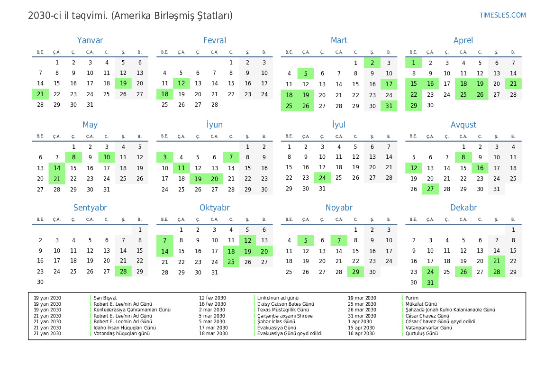
Task: Select Linkolnun ad günü in holiday list
Action: tap(278, 298)
